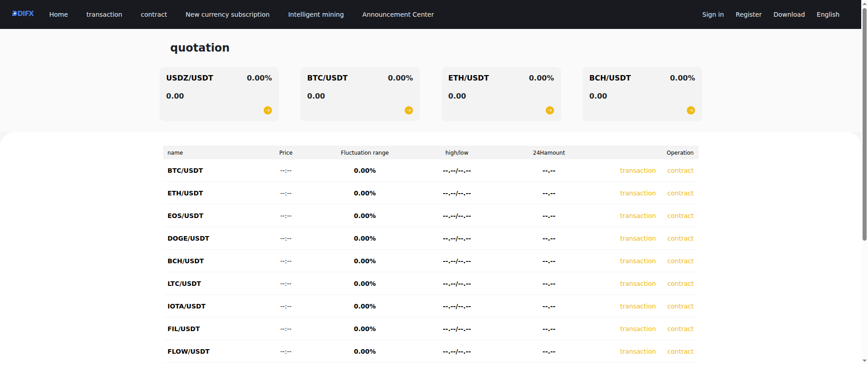This screenshot has width=868, height=365.
Task: Click the scrollbar down arrow
Action: [864, 361]
